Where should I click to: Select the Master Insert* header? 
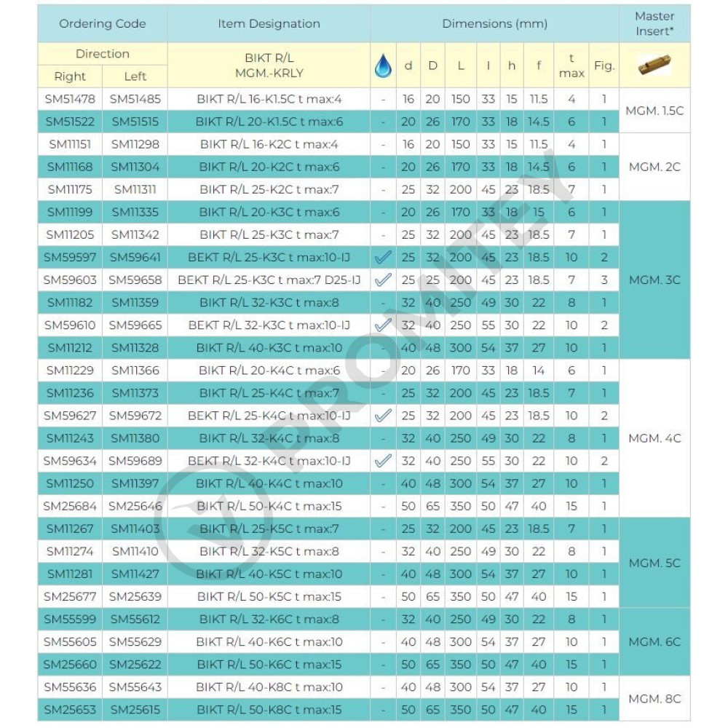(x=654, y=24)
